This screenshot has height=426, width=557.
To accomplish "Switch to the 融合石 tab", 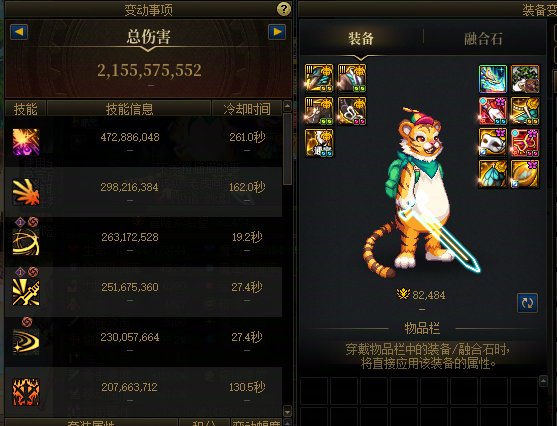I will 483,39.
